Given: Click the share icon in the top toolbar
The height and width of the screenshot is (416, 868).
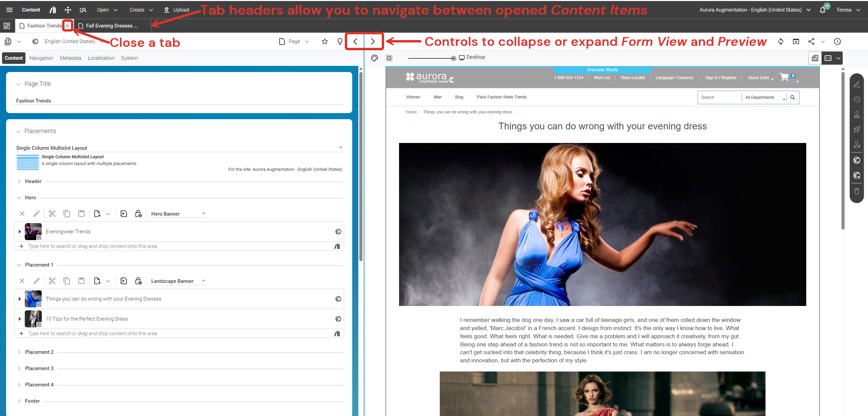Looking at the screenshot, I should point(812,41).
